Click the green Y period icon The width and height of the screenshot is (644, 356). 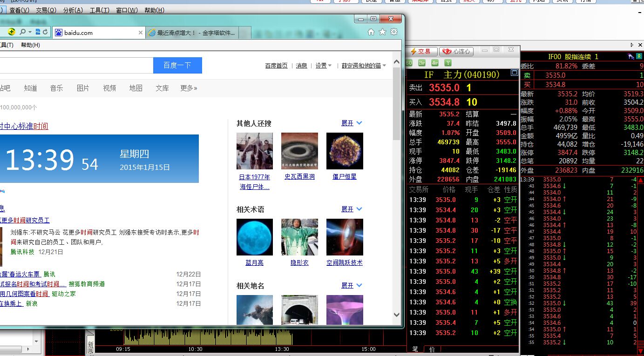coord(447,63)
